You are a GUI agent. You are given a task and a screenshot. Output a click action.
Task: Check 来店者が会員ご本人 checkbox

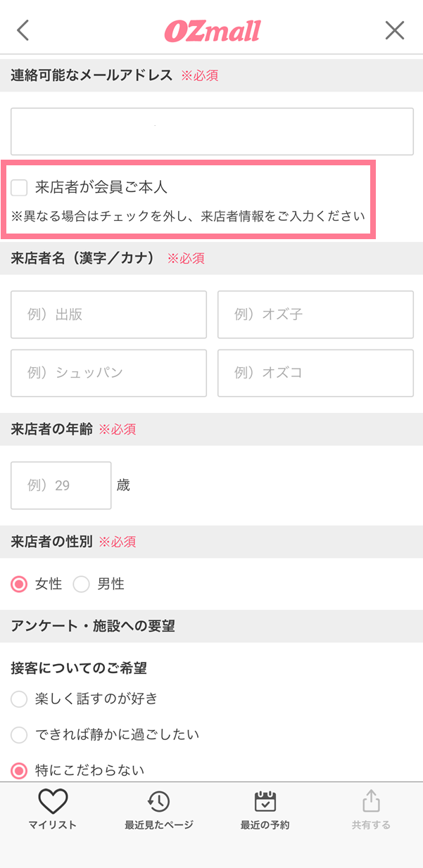click(x=20, y=187)
